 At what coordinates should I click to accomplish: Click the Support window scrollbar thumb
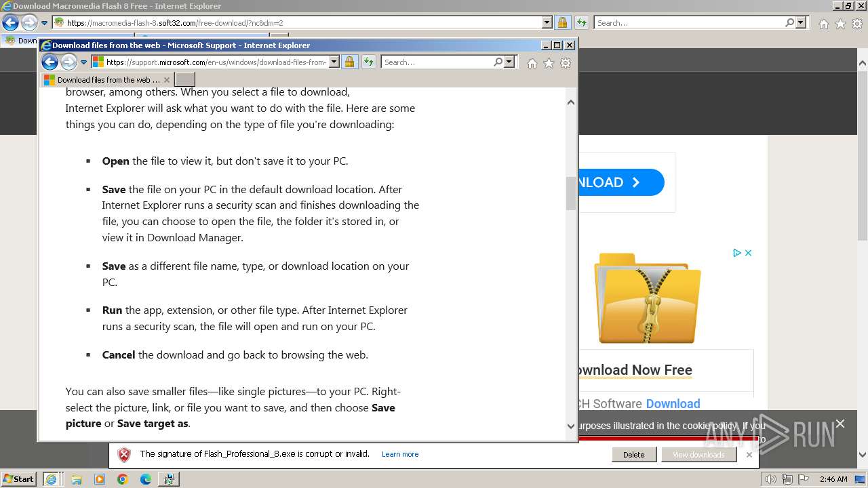[570, 193]
